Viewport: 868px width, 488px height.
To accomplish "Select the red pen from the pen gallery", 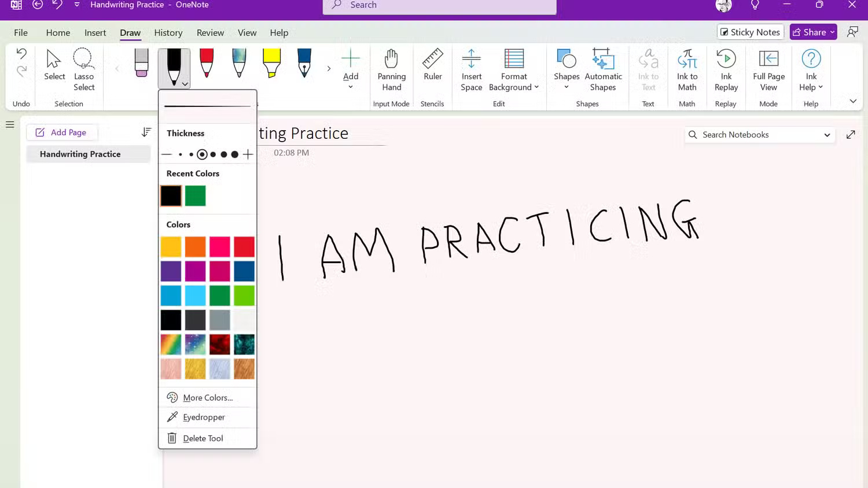I will tap(207, 62).
